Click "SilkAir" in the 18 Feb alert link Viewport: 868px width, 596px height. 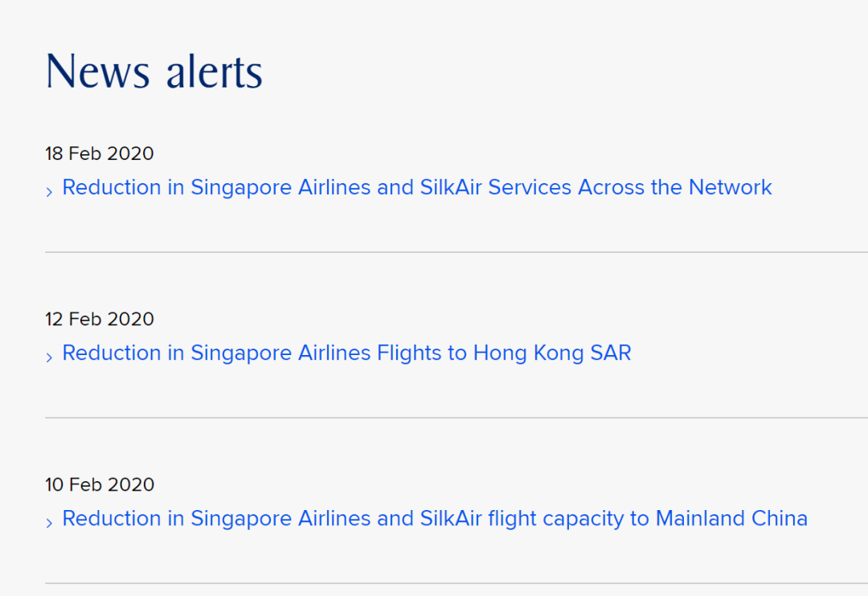(451, 187)
